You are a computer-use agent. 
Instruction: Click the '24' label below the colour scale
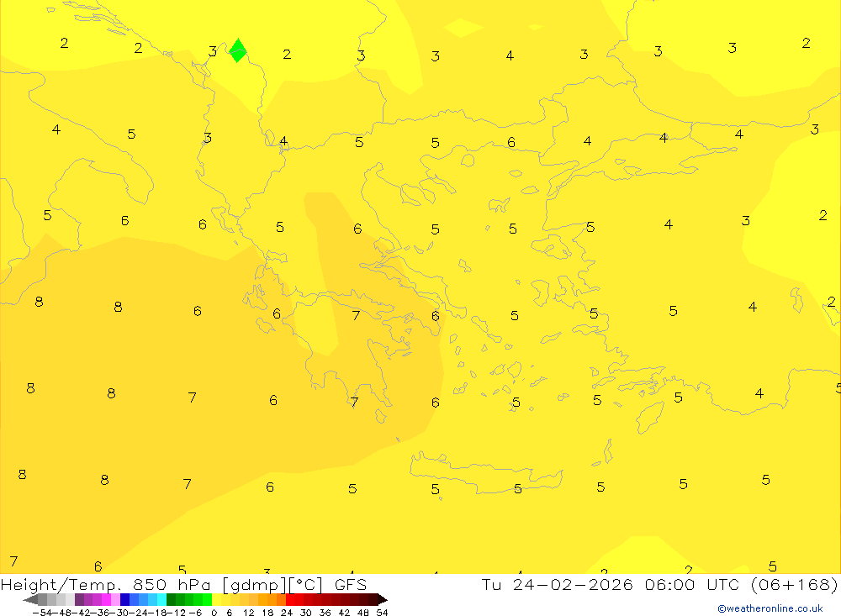pos(287,613)
